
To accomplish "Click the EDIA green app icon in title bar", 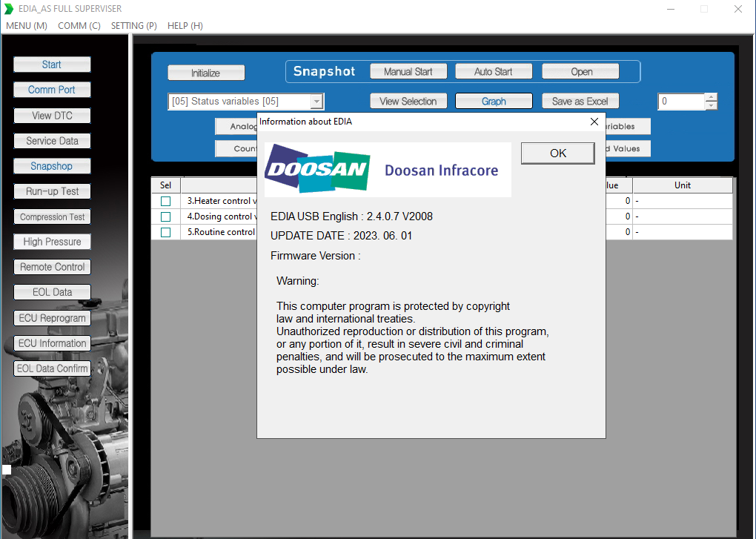I will coord(9,9).
